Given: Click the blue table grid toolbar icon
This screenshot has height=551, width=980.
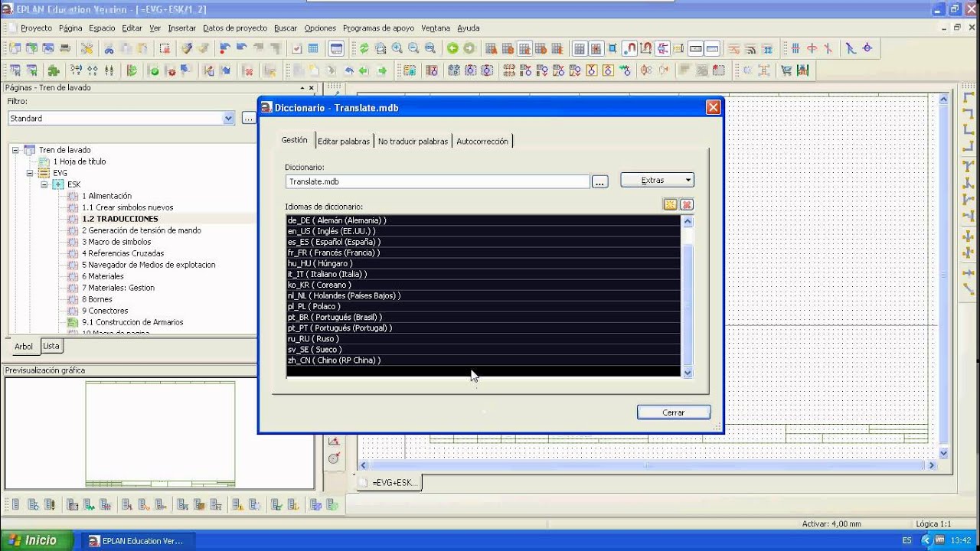Looking at the screenshot, I should click(313, 48).
